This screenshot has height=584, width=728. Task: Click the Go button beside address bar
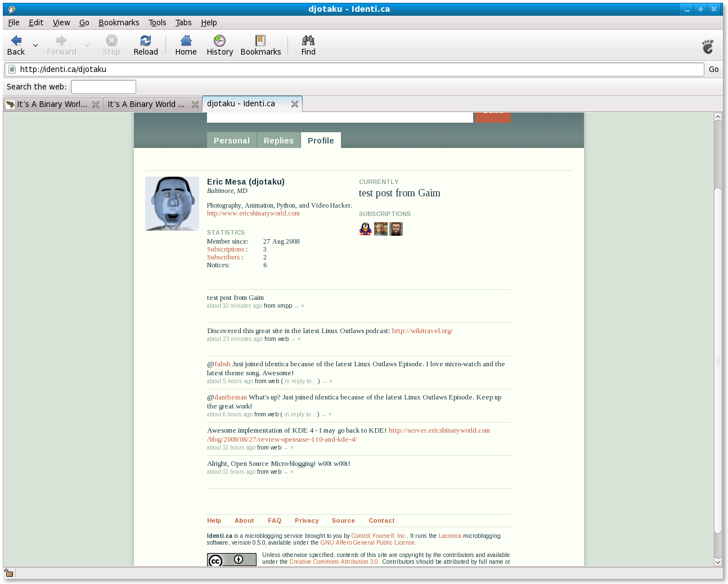713,69
